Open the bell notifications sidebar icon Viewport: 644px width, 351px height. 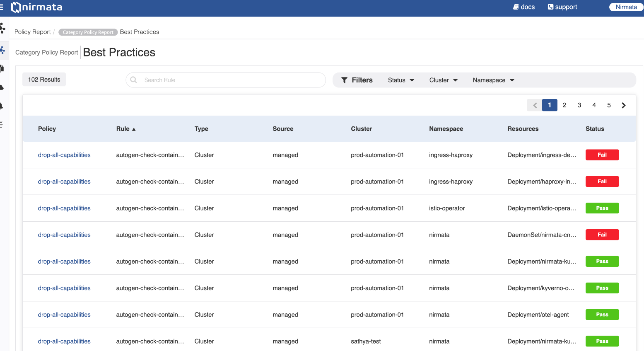tap(2, 106)
